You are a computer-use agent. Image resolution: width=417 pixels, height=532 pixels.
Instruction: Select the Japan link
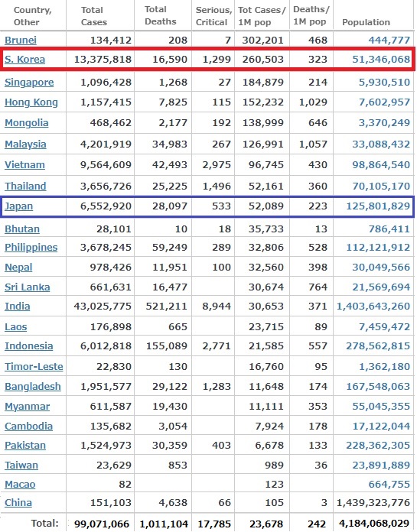click(x=18, y=206)
